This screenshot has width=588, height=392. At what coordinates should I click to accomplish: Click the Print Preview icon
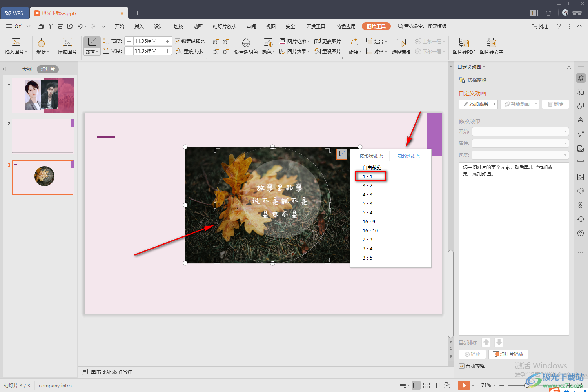pos(70,26)
